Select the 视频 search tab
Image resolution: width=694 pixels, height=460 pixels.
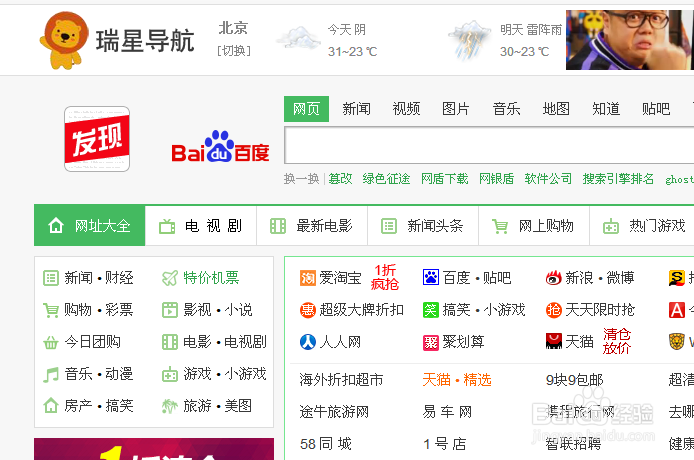[406, 108]
